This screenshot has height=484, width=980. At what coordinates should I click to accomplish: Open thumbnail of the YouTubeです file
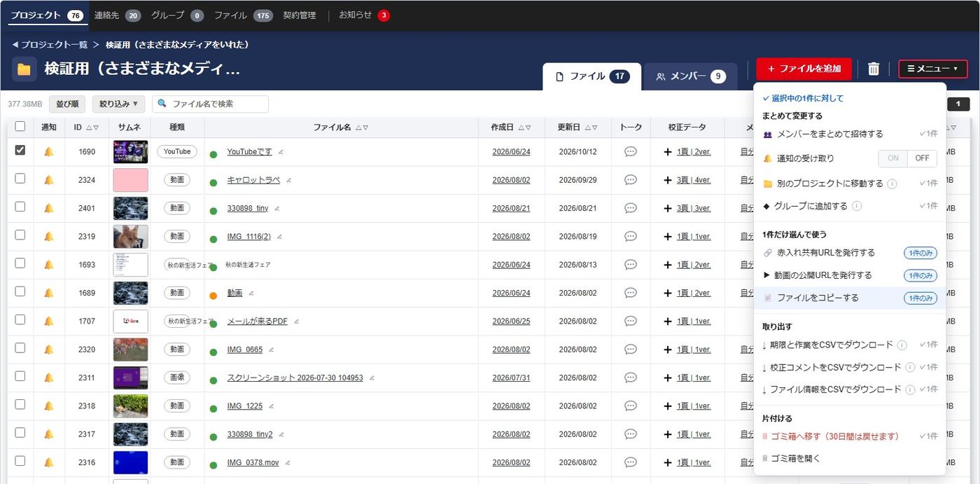(131, 152)
